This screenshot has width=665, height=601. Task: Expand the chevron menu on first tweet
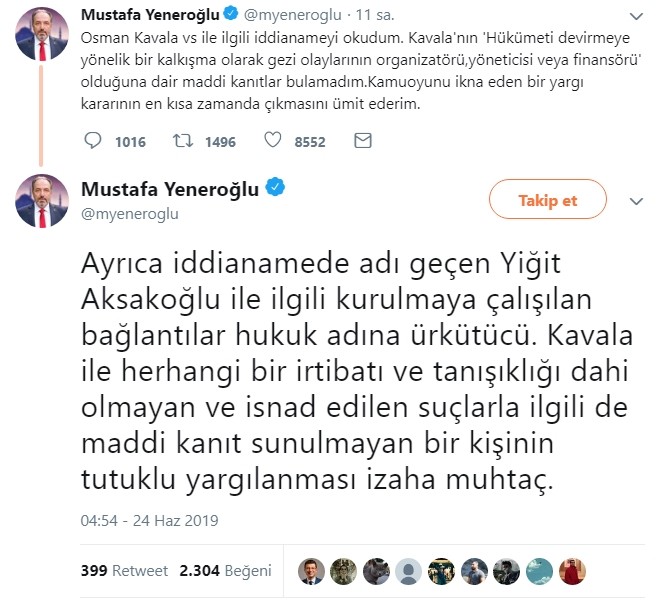[636, 17]
